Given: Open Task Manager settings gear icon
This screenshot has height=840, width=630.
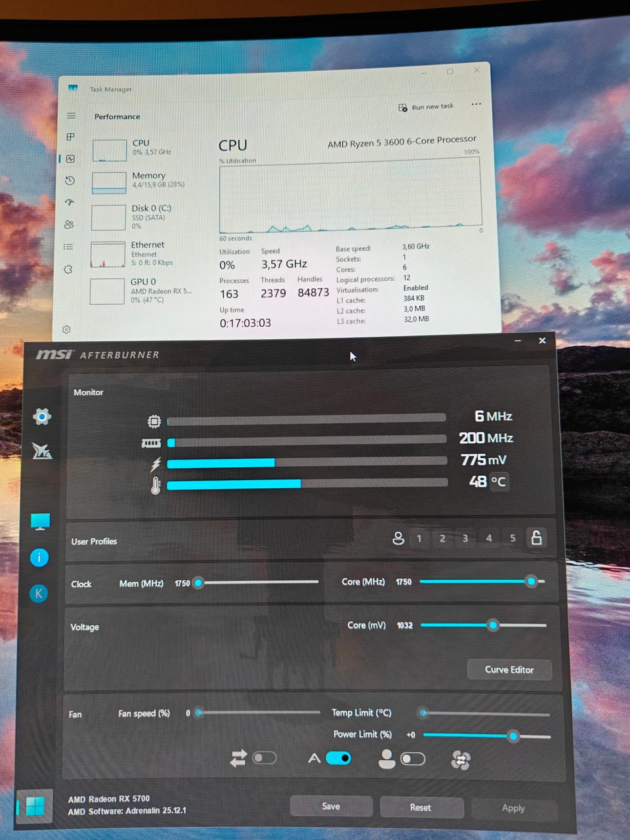Looking at the screenshot, I should tap(66, 329).
